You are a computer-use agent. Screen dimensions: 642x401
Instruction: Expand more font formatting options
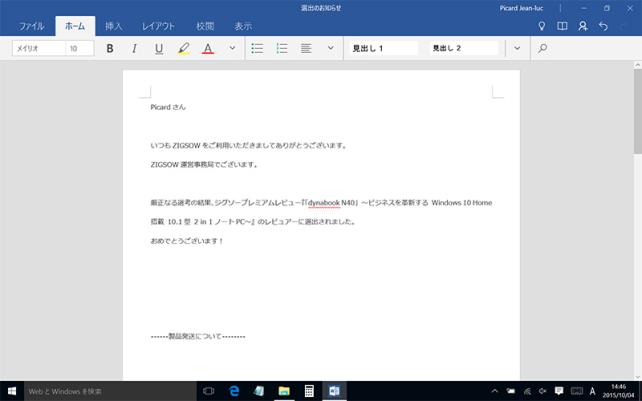pyautogui.click(x=232, y=48)
